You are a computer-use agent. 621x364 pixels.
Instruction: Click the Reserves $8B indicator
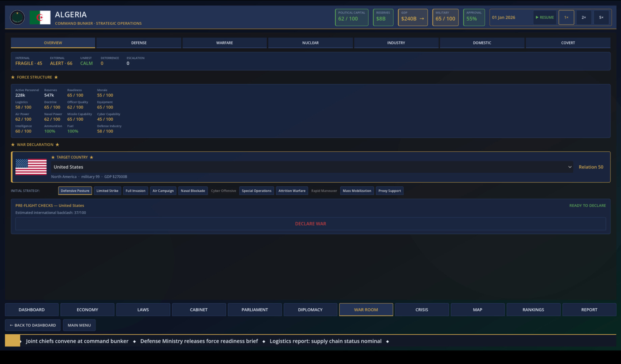point(383,18)
